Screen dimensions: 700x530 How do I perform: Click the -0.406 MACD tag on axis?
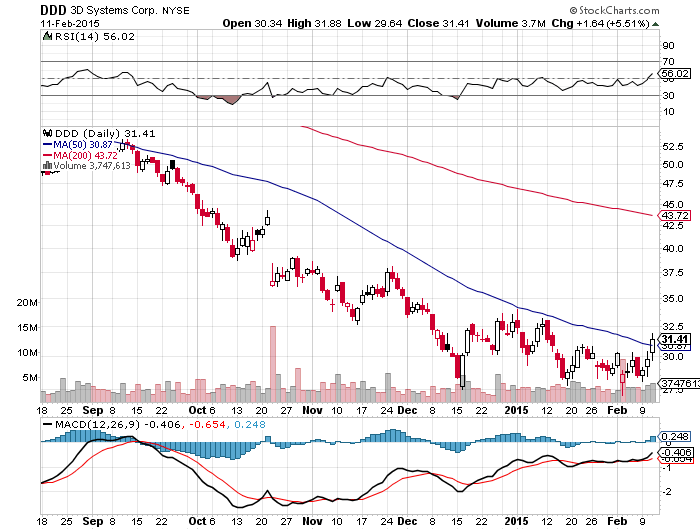tap(676, 452)
